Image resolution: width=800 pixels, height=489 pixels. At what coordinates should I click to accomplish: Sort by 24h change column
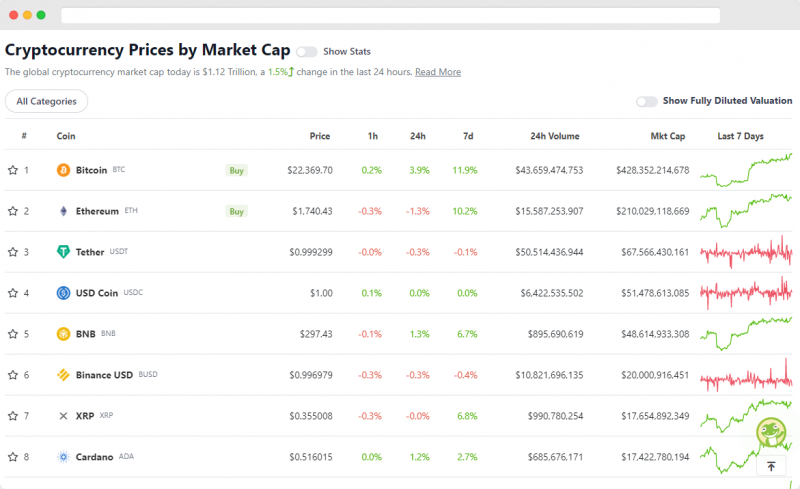click(418, 136)
